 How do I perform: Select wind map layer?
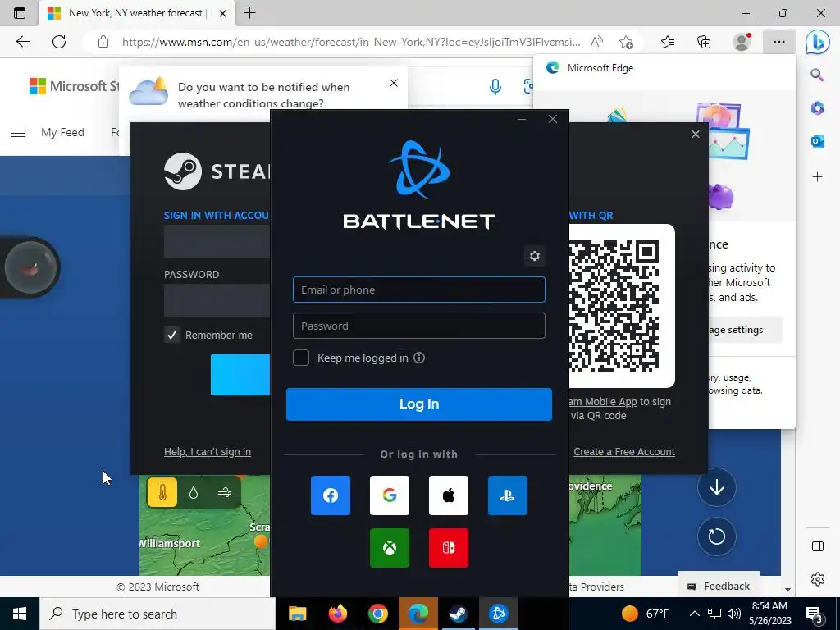click(x=225, y=492)
